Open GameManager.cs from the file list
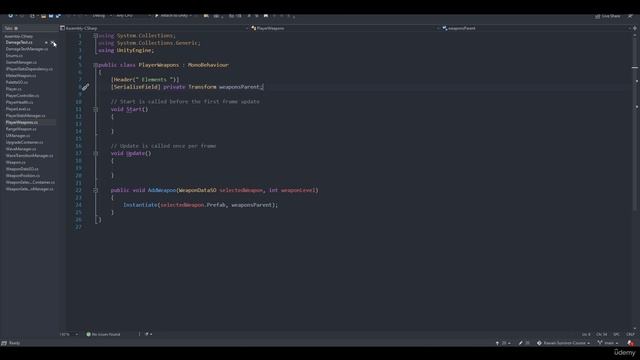This screenshot has height=360, width=640. pos(21,62)
